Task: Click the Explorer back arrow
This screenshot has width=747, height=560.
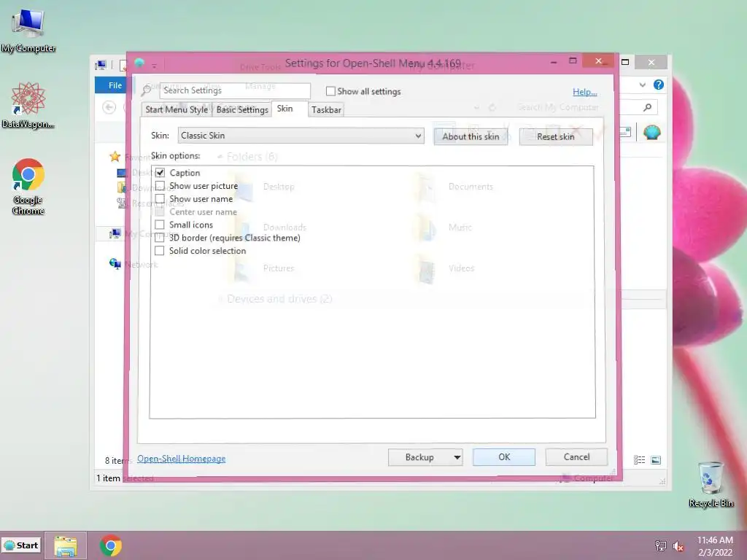Action: tap(109, 107)
